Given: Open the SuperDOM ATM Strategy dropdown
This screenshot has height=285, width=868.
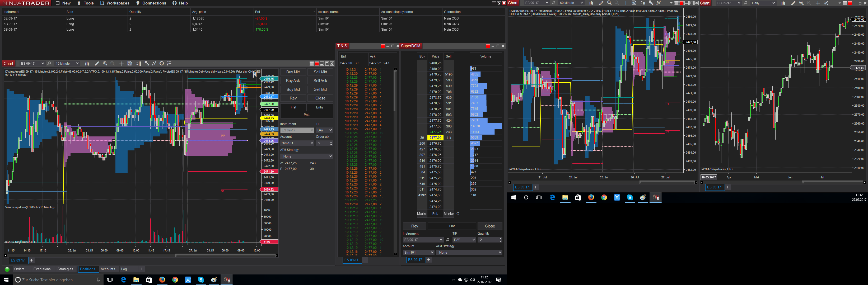Looking at the screenshot, I should click(x=469, y=252).
